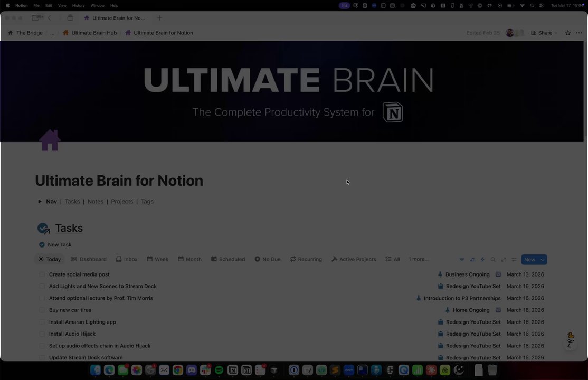The width and height of the screenshot is (588, 380).
Task: Switch to the Recurring view tab
Action: [306, 259]
